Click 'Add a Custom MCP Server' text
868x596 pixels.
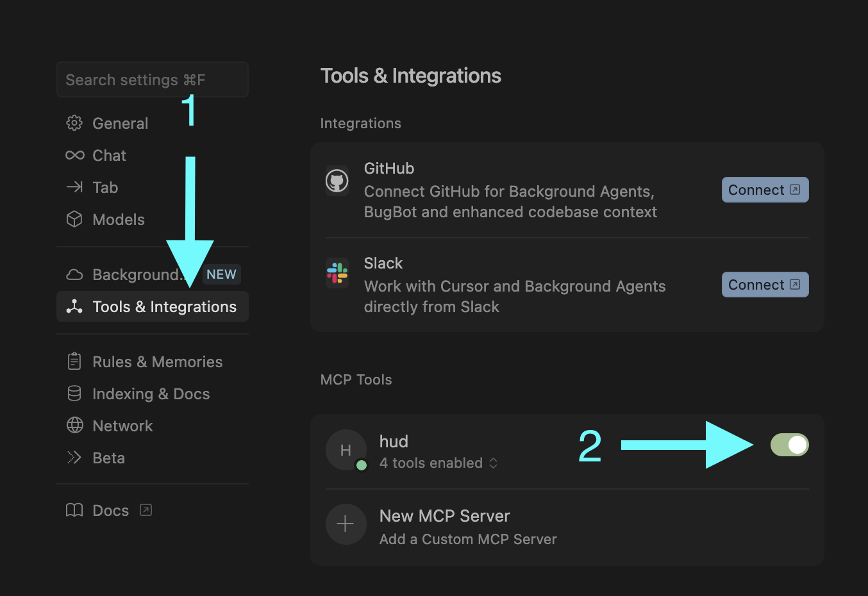468,539
